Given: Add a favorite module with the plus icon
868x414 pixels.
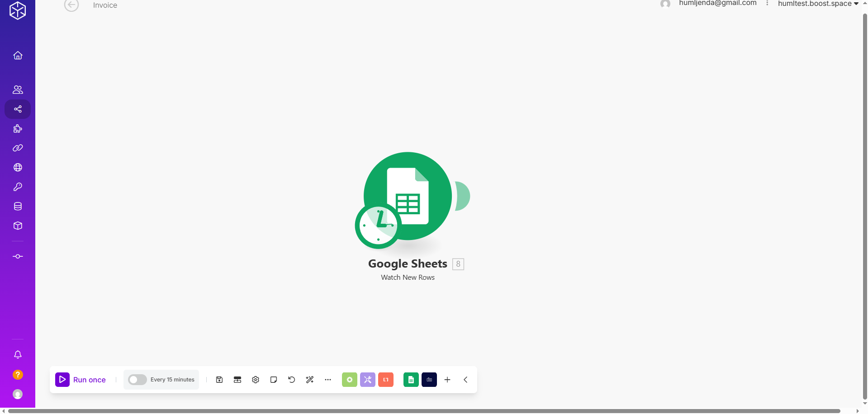Looking at the screenshot, I should 447,380.
